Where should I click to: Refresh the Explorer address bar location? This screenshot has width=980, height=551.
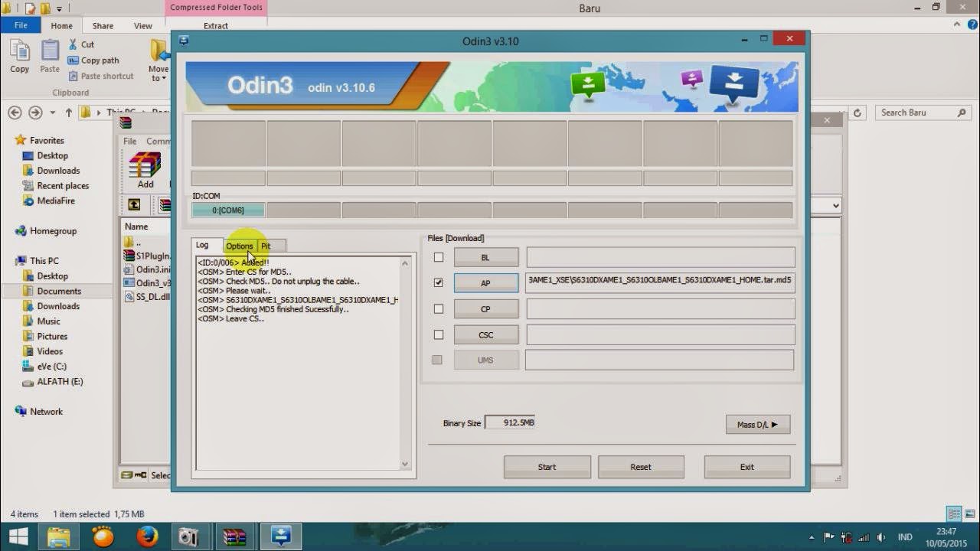[x=857, y=112]
